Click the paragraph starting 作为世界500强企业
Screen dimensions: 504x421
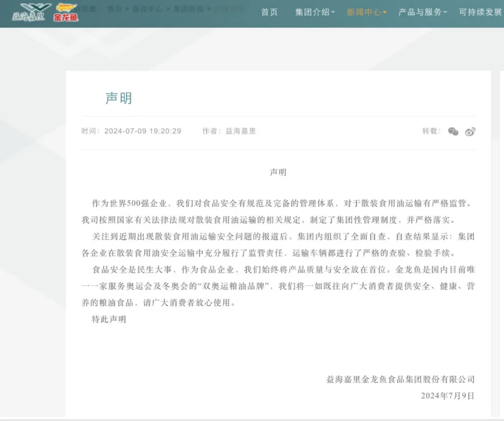278,211
